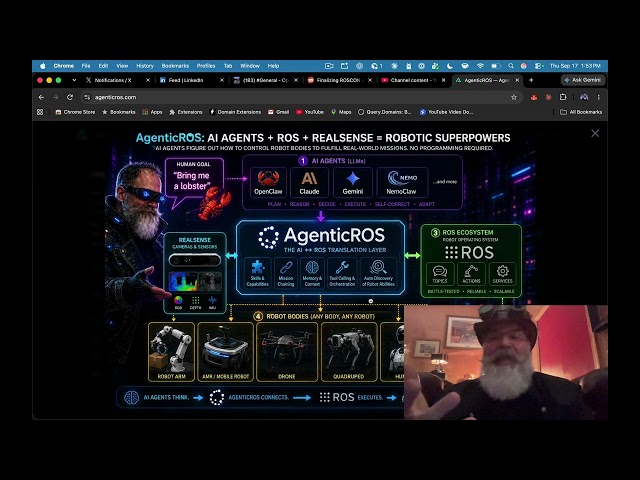Viewport: 640px width, 480px height.
Task: Open the File menu
Action: (86, 66)
